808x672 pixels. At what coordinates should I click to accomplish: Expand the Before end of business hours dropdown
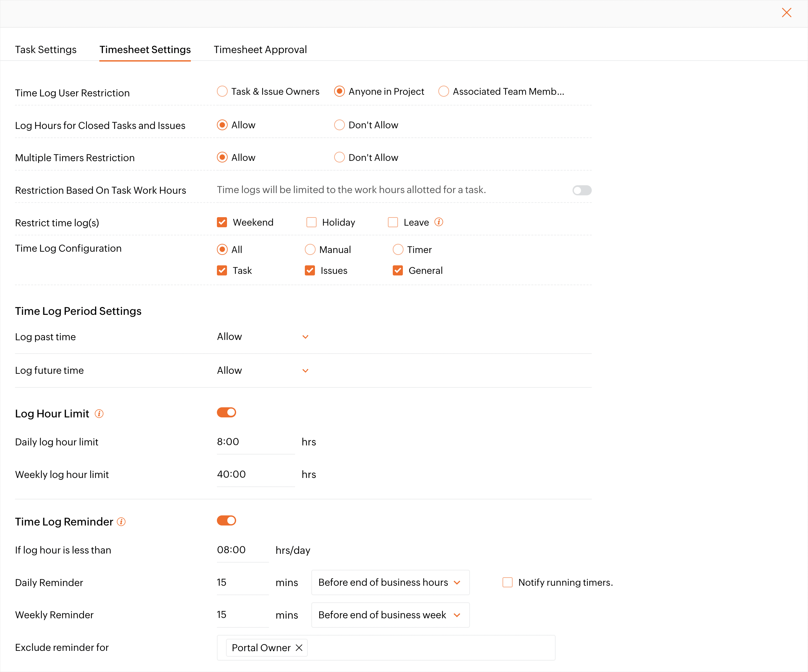pyautogui.click(x=390, y=582)
